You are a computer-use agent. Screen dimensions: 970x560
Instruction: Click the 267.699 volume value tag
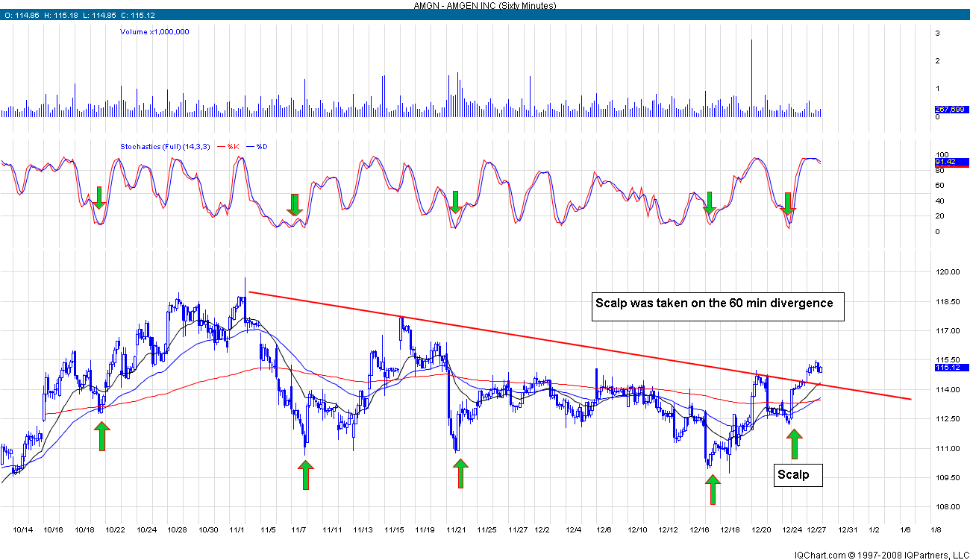point(950,110)
